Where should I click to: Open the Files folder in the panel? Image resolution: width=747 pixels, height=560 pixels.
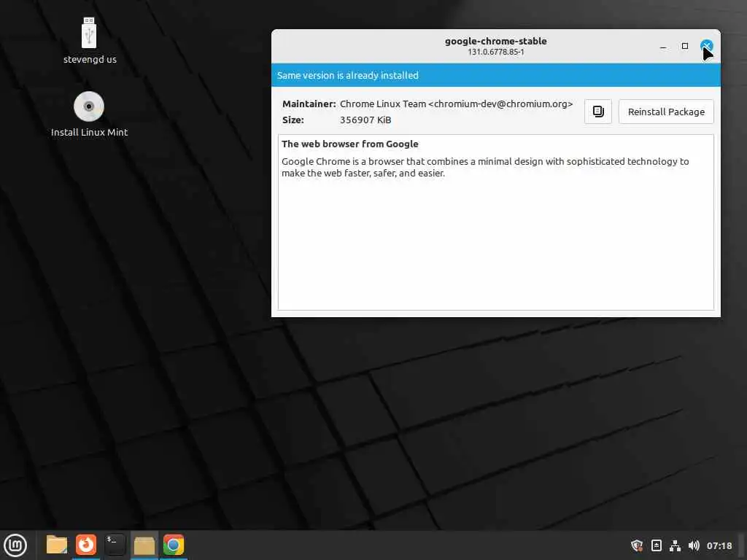pos(57,545)
